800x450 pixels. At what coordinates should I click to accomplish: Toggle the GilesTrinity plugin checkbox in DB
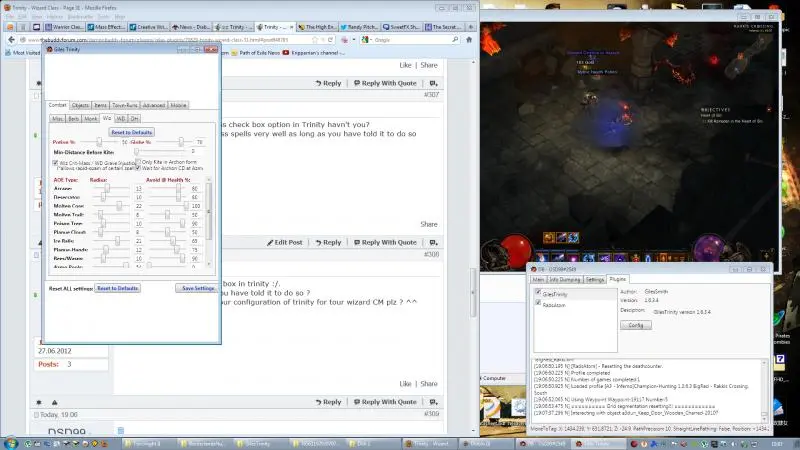538,292
